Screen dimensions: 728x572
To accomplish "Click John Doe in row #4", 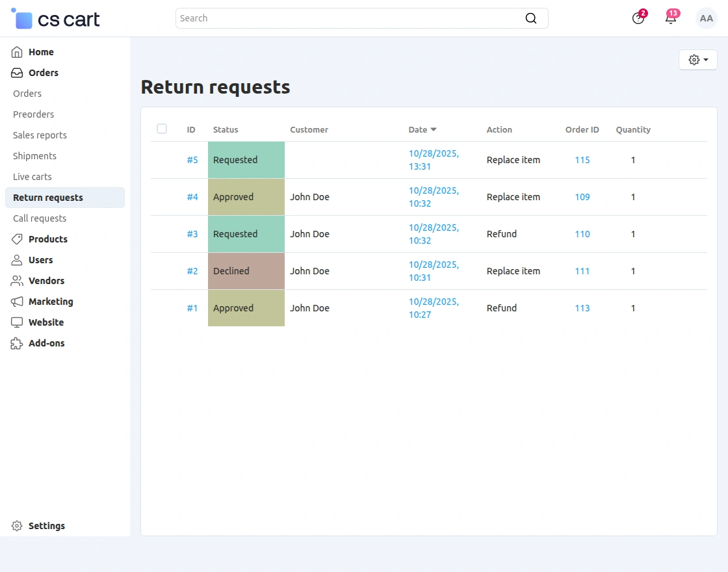I will [x=309, y=197].
